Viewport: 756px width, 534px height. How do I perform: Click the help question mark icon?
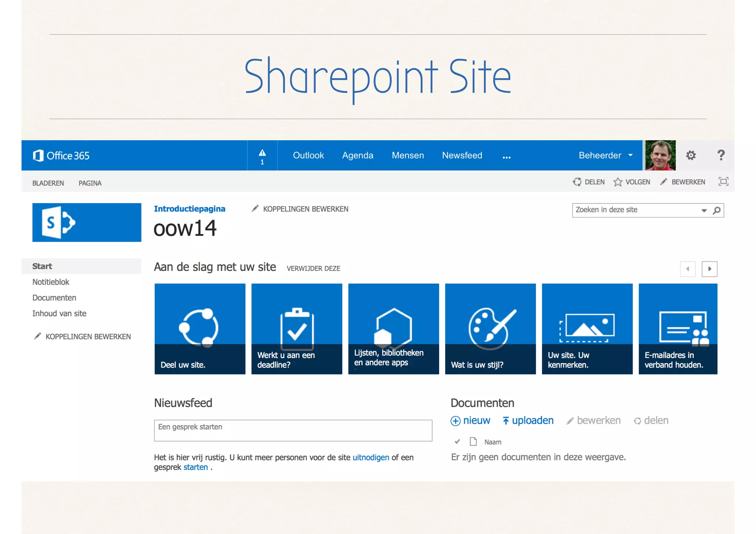point(721,155)
